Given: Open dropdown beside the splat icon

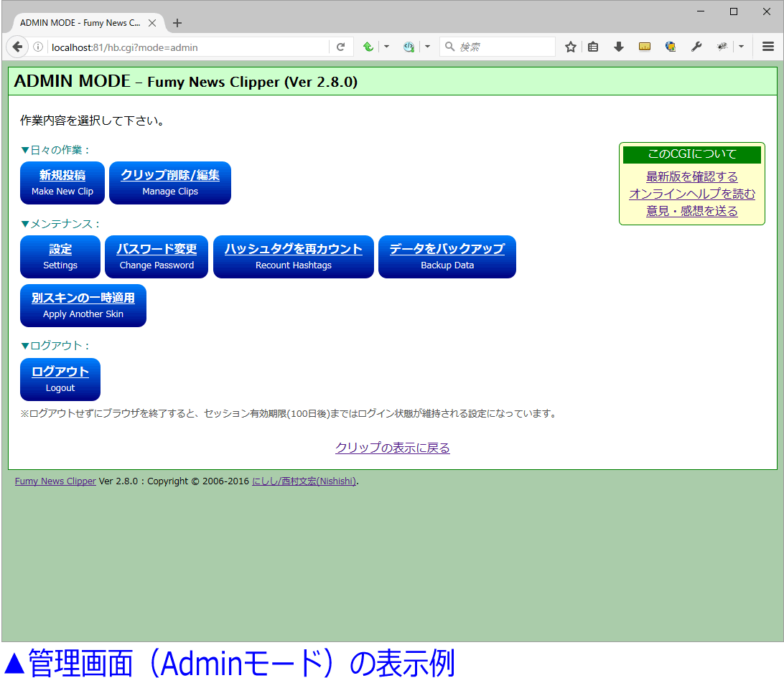Looking at the screenshot, I should pos(742,47).
